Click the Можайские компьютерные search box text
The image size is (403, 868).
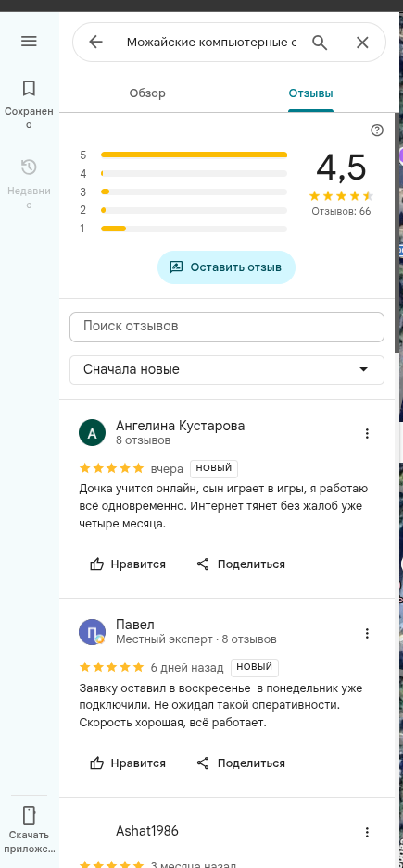[x=212, y=42]
